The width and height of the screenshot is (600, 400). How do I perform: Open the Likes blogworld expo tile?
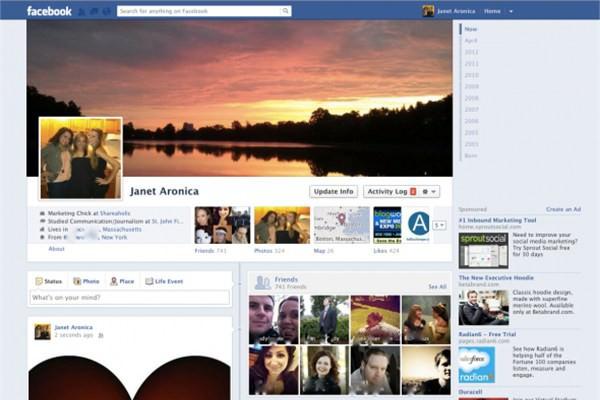click(x=387, y=225)
